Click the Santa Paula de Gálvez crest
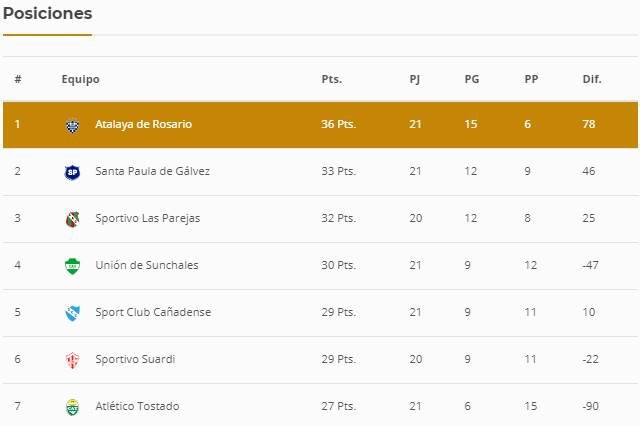The width and height of the screenshot is (640, 426). click(x=72, y=172)
